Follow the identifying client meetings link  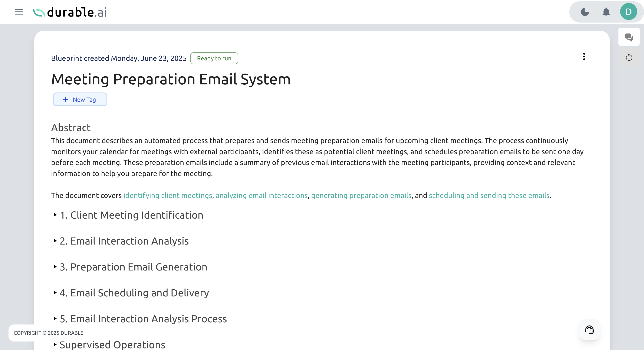168,195
